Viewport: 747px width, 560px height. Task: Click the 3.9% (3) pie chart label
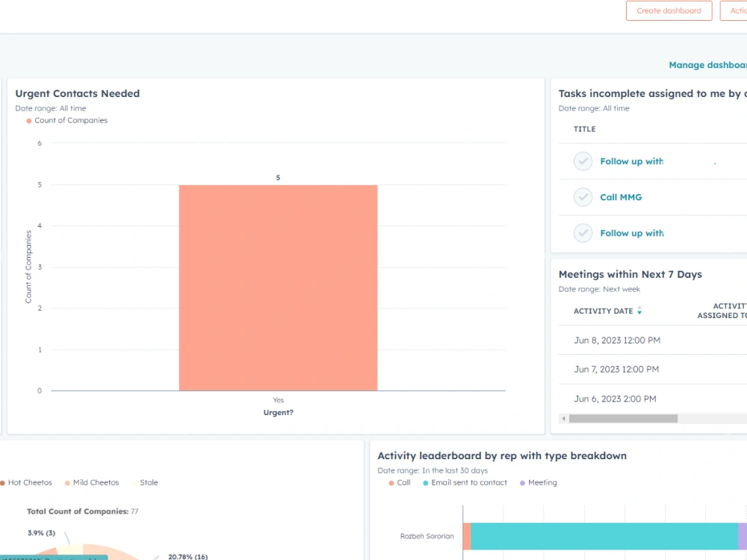click(x=41, y=533)
